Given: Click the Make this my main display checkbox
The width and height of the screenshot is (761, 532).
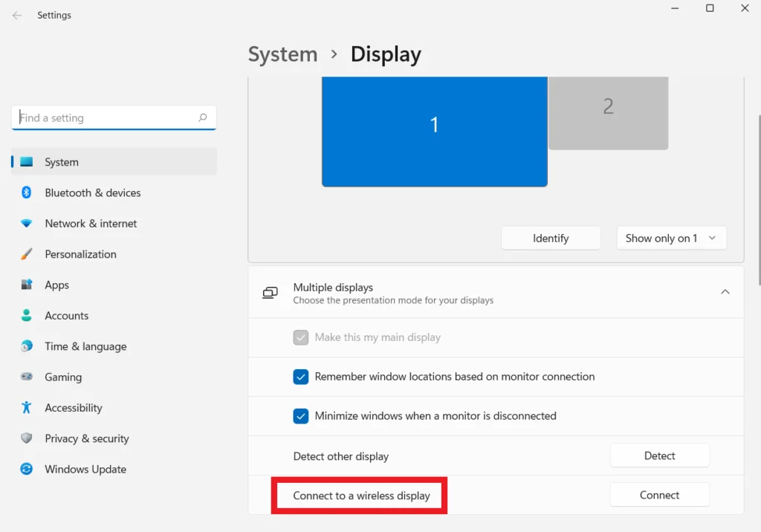Looking at the screenshot, I should (301, 337).
